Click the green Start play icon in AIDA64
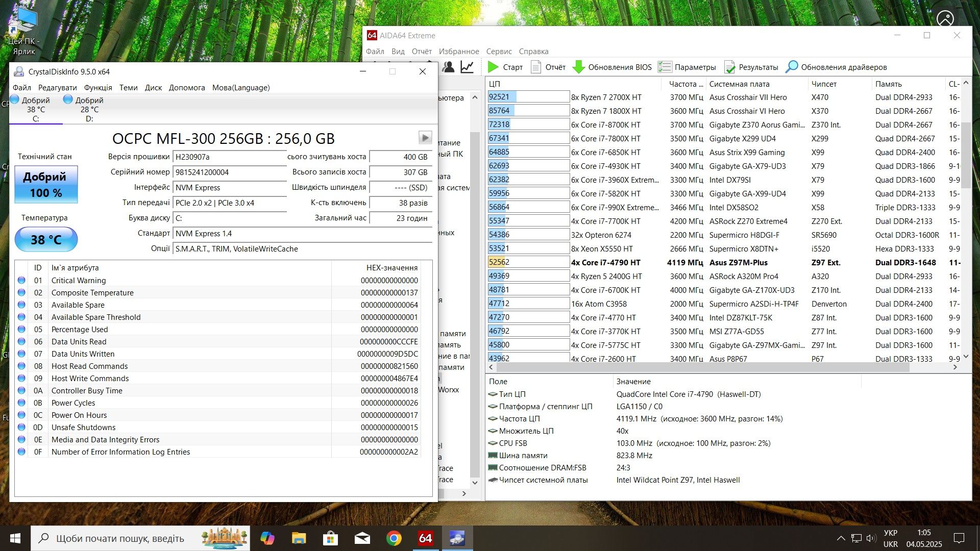 (493, 67)
